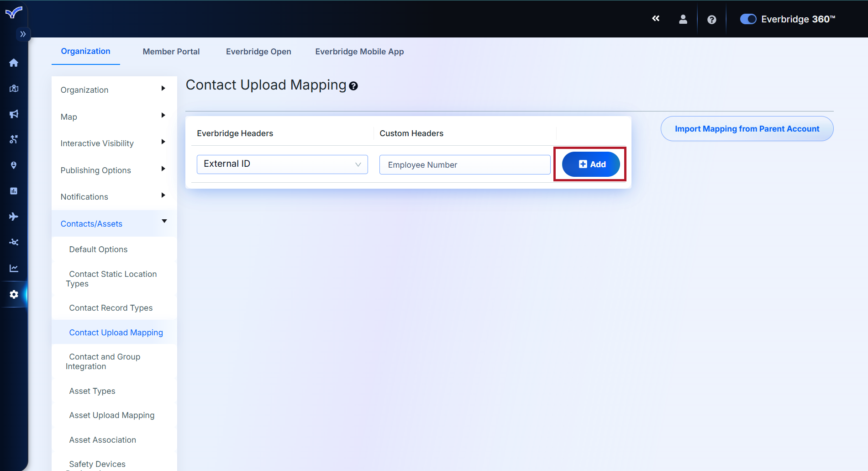Select Contact Record Types in sidebar
This screenshot has width=868, height=471.
point(111,308)
